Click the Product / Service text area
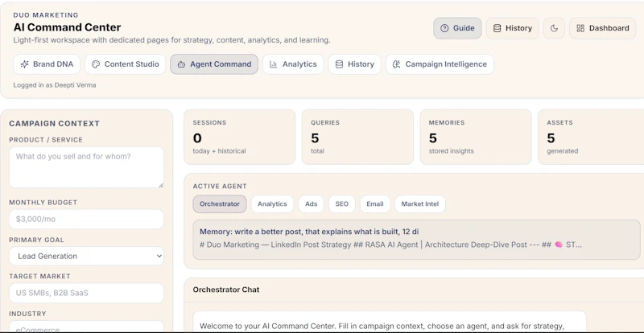 coord(86,167)
